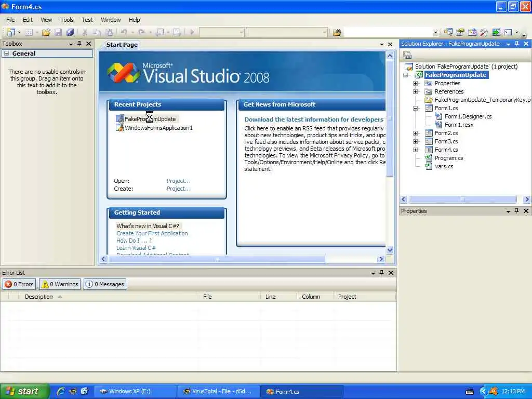Click the Learn Visual C# link
Image resolution: width=532 pixels, height=399 pixels.
tap(136, 248)
